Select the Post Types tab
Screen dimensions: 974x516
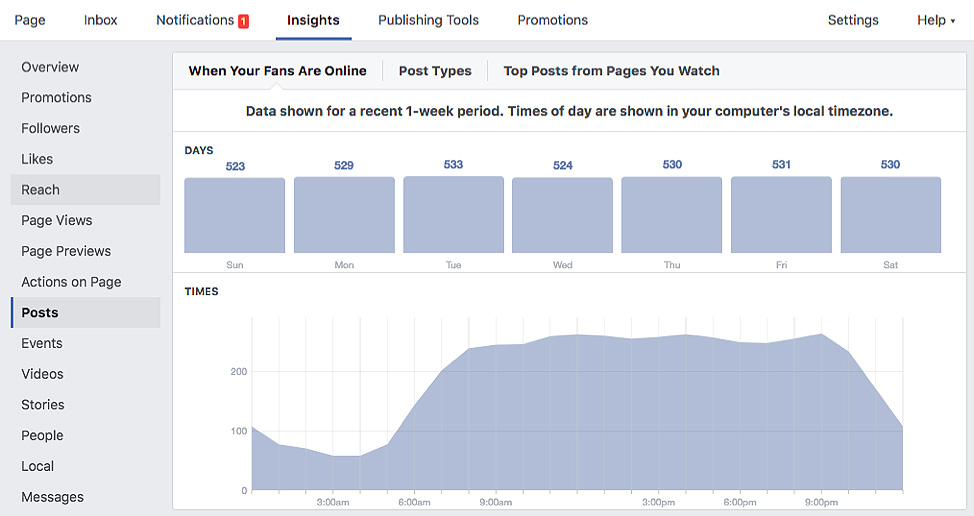coord(435,71)
